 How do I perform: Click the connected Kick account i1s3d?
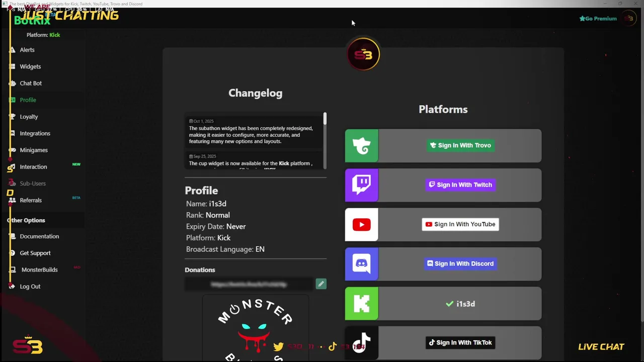pos(460,304)
